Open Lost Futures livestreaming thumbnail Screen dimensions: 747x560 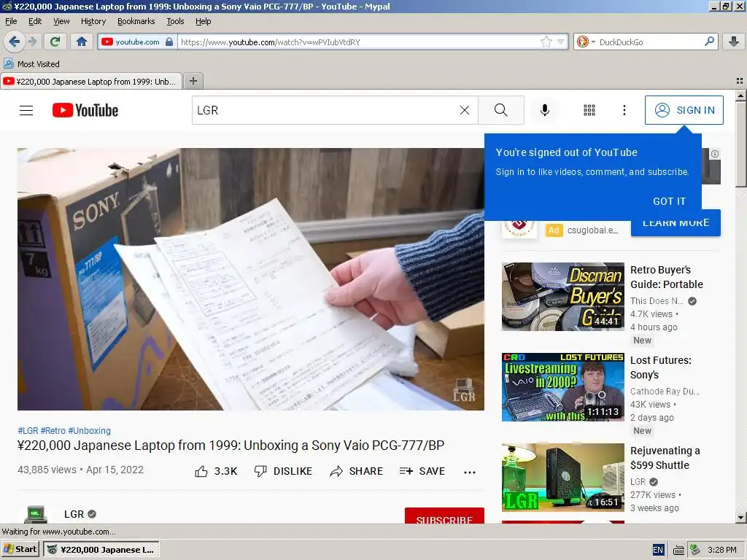[x=562, y=386]
